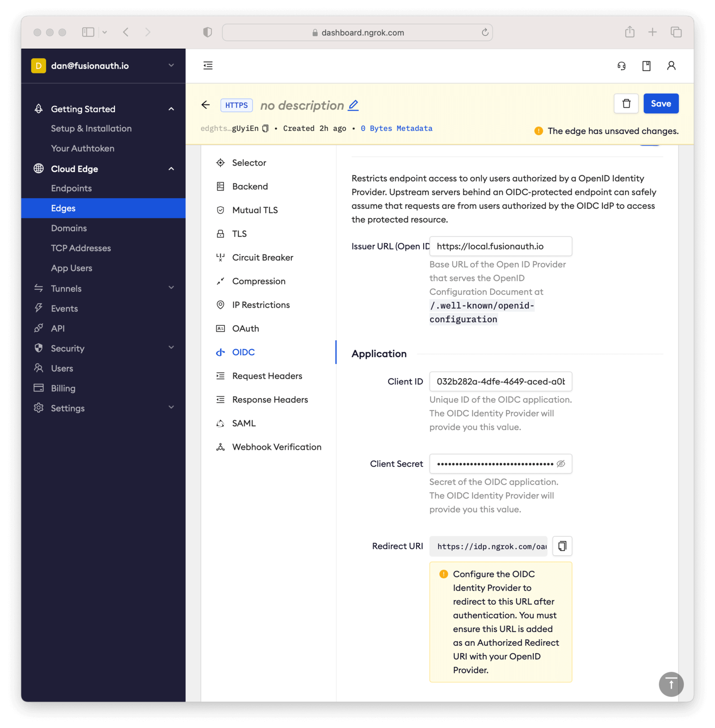Copy the edge ID gUyiEn
Viewport: 715px width, 728px height.
pyautogui.click(x=265, y=128)
